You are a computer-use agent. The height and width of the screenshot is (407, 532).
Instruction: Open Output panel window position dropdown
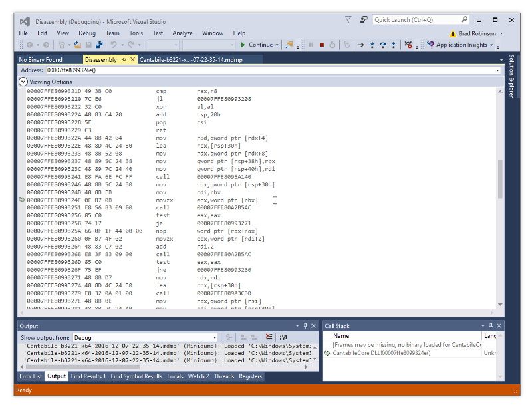297,326
